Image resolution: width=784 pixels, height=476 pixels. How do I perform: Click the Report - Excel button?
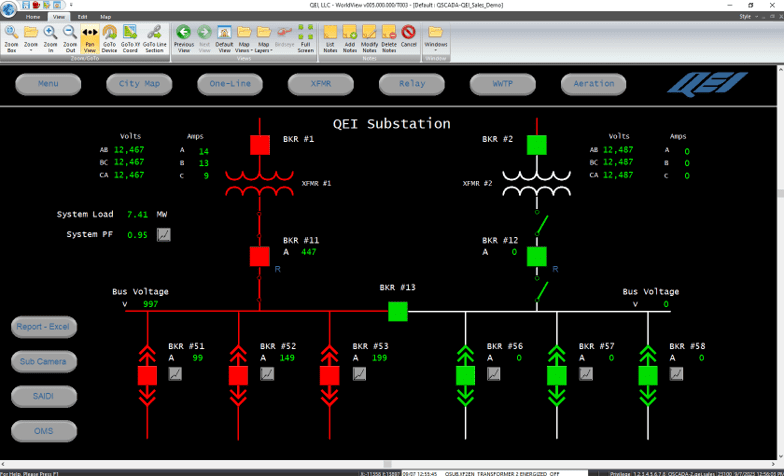(44, 327)
